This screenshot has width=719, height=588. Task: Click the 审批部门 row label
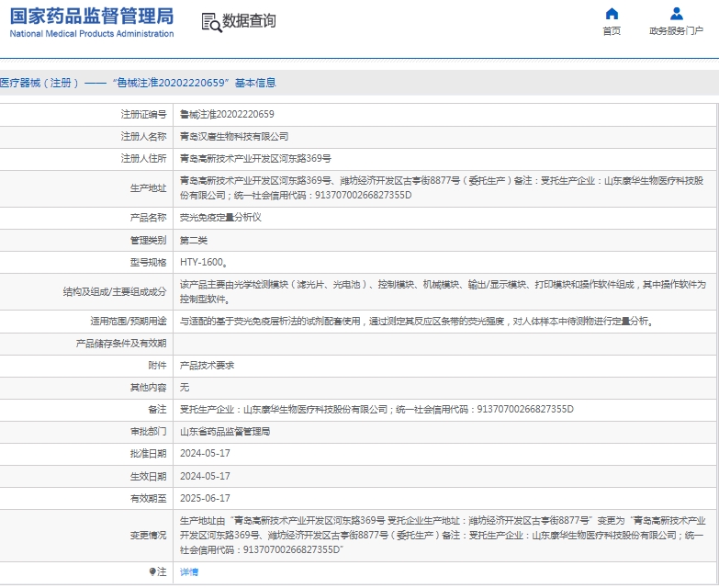148,432
